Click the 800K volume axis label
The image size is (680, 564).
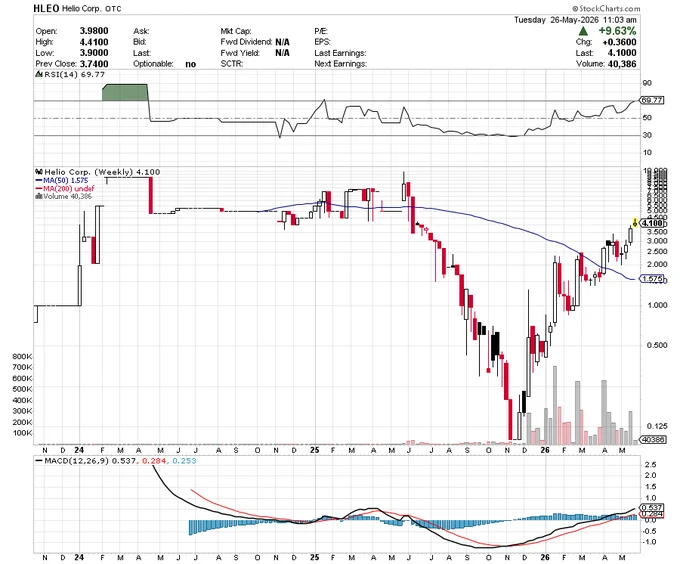coord(22,357)
